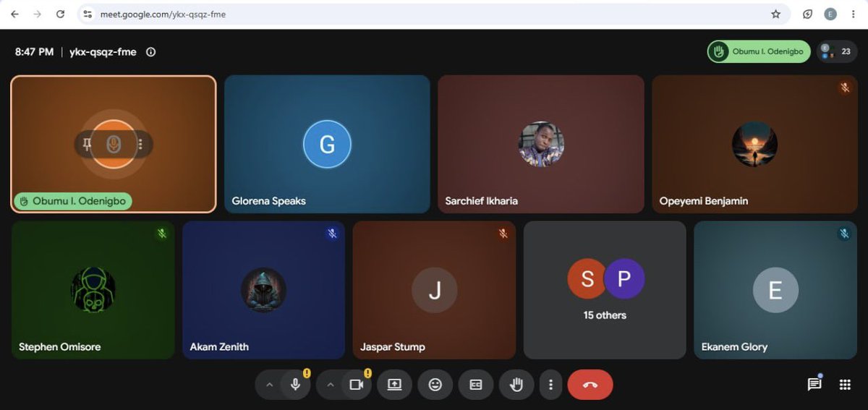Click the 8:47 PM clock text
The height and width of the screenshot is (410, 868).
pyautogui.click(x=35, y=52)
